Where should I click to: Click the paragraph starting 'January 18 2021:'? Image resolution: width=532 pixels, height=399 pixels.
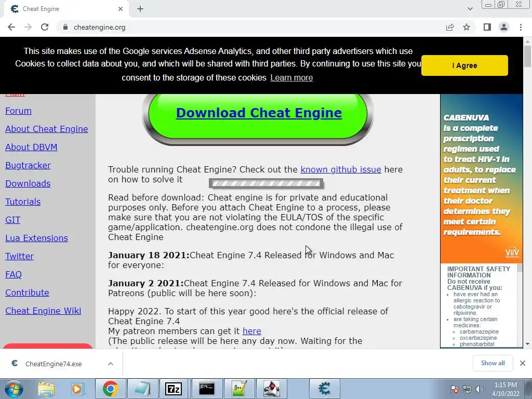tap(251, 260)
